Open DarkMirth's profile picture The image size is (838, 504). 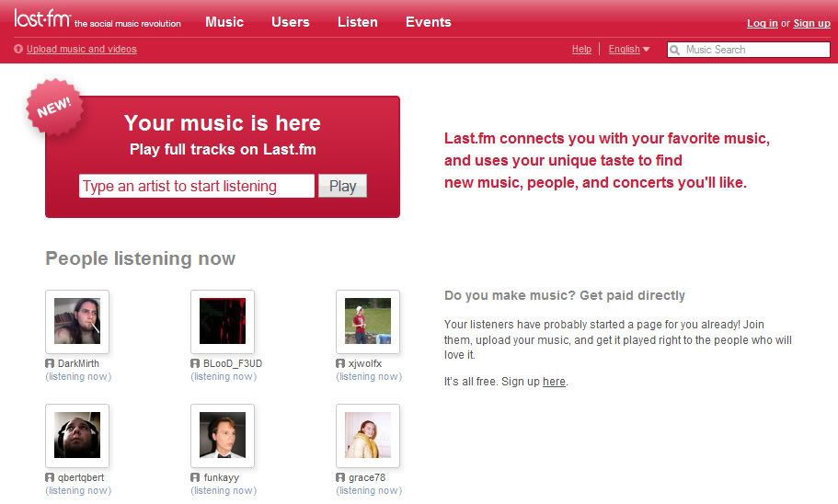point(77,322)
